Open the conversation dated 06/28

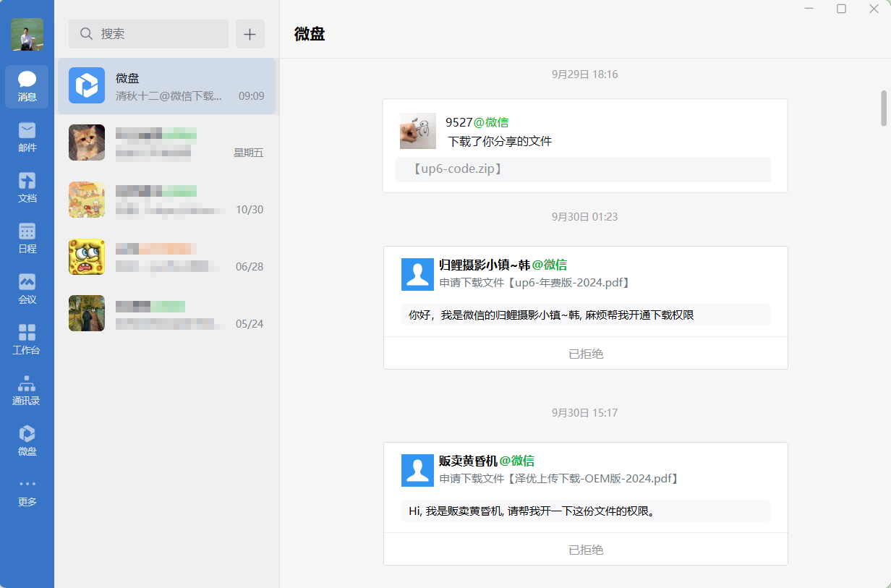(x=166, y=257)
